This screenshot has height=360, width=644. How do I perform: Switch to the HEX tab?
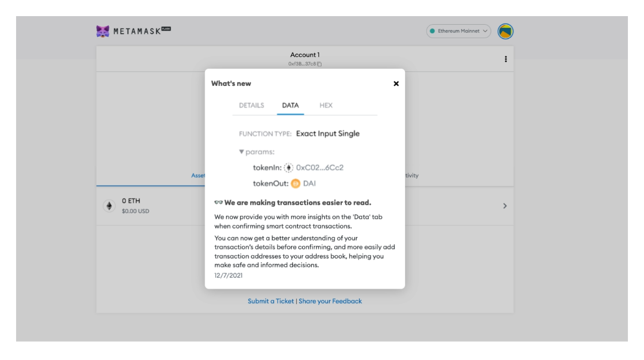tap(326, 105)
